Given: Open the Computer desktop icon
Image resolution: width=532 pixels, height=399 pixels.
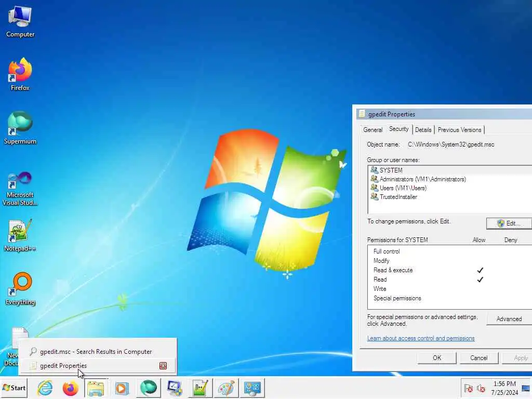Looking at the screenshot, I should click(x=20, y=22).
